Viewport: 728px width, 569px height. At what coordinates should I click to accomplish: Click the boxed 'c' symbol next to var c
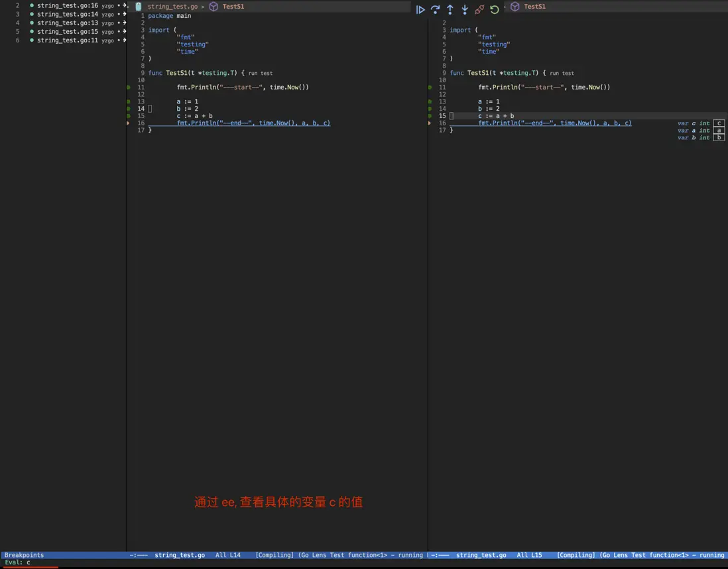[x=719, y=123]
